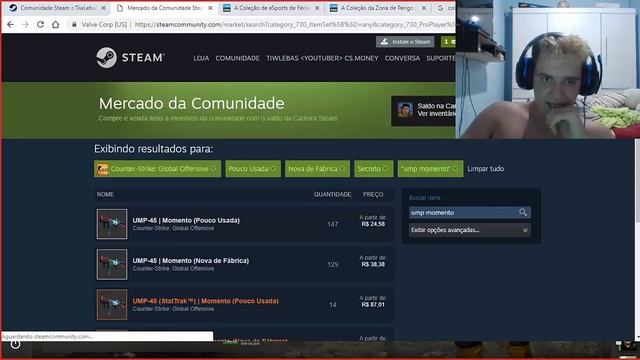Reload the page with refresh icon
Viewport: 640px width, 360px height.
click(40, 24)
